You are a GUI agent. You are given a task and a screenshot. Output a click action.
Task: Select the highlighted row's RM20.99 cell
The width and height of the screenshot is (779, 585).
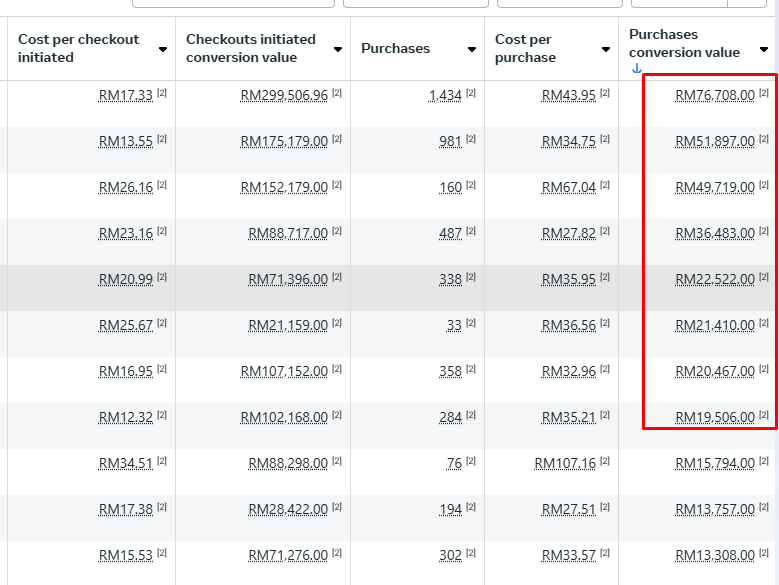pyautogui.click(x=125, y=280)
